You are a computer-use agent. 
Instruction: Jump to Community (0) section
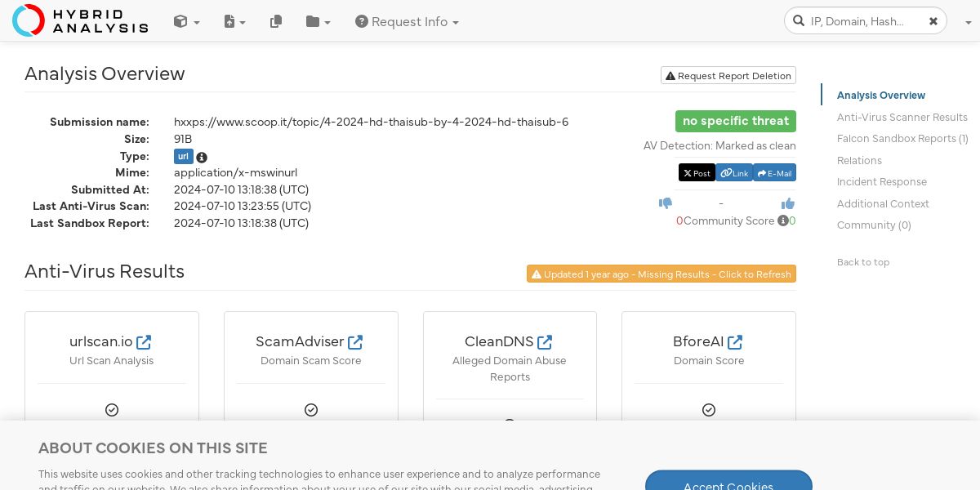pos(874,225)
